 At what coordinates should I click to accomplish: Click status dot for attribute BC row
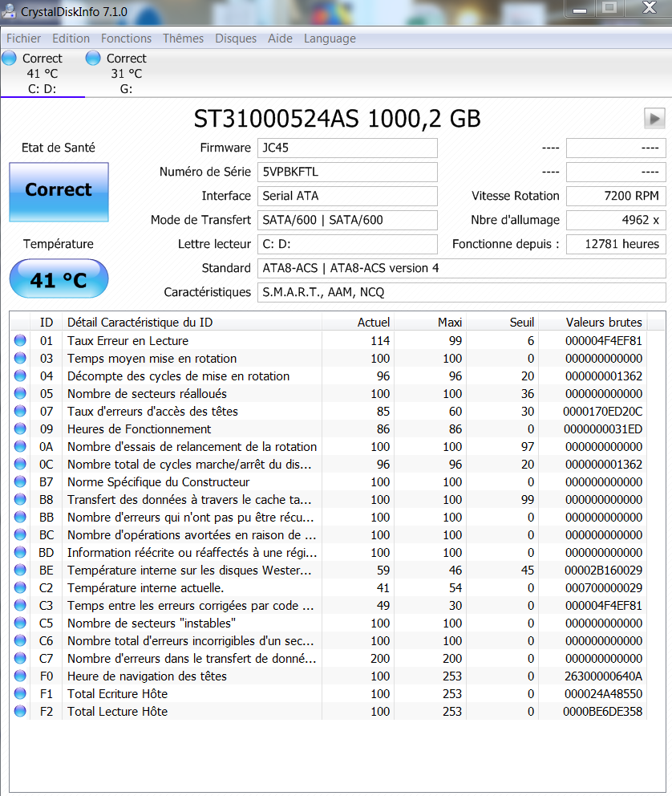tap(20, 534)
